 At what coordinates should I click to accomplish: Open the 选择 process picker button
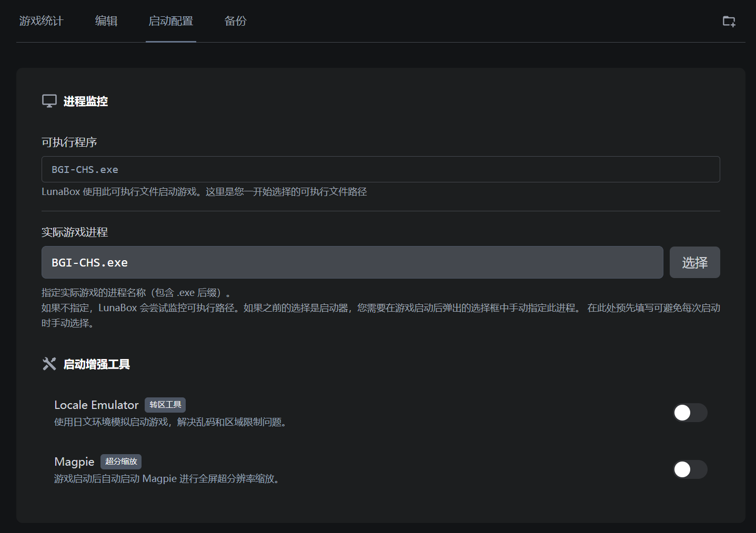[x=694, y=262]
